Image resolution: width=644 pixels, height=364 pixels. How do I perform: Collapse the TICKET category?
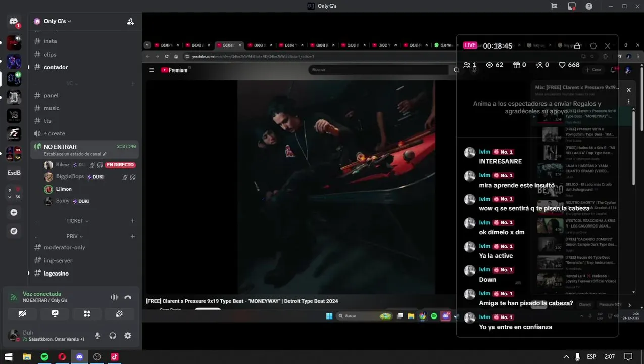(x=77, y=221)
